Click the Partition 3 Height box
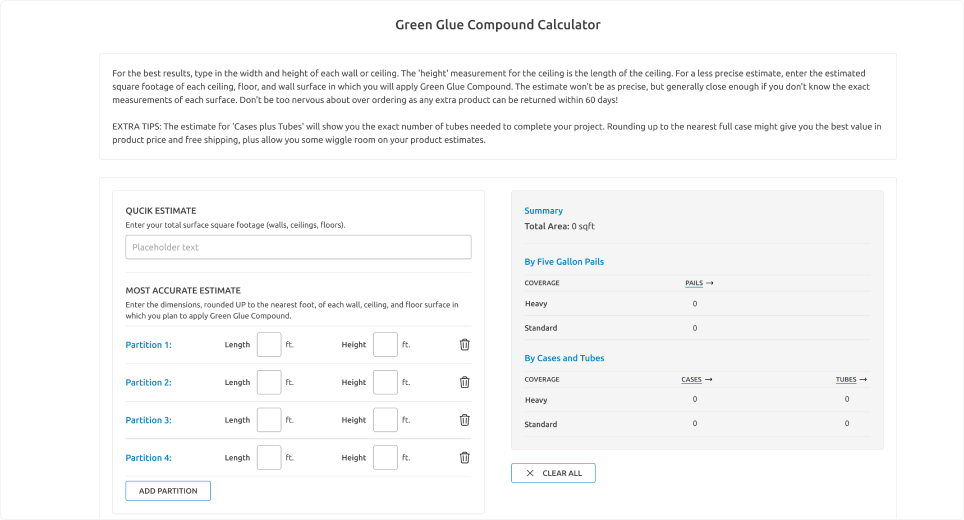 [x=385, y=420]
